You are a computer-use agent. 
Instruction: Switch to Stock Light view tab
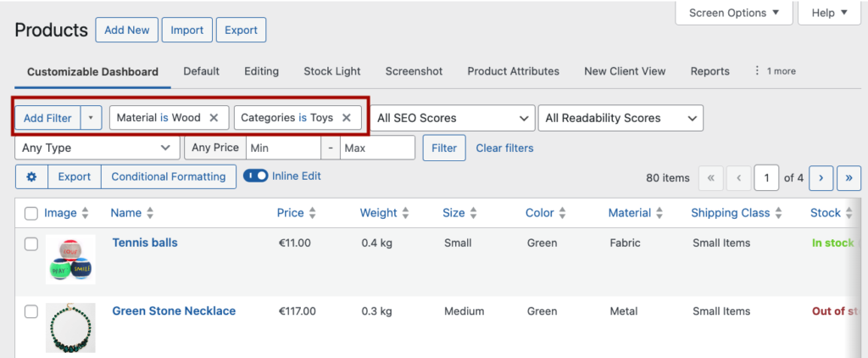pos(332,71)
